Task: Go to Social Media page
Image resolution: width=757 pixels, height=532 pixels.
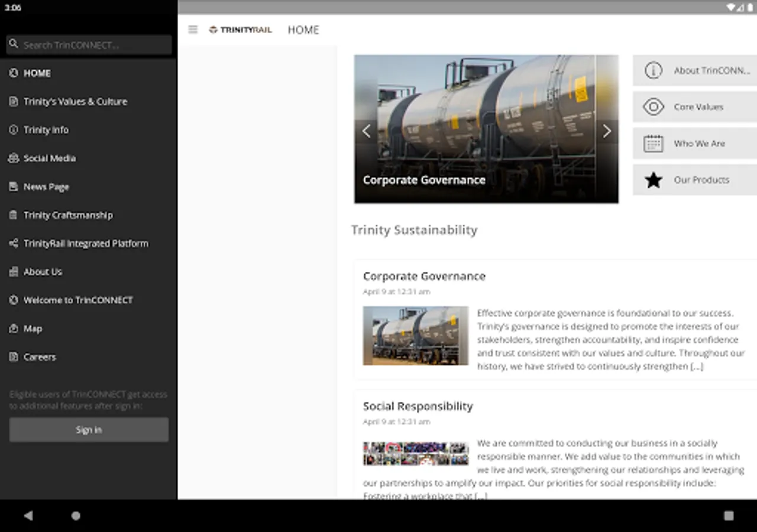Action: [x=89, y=158]
